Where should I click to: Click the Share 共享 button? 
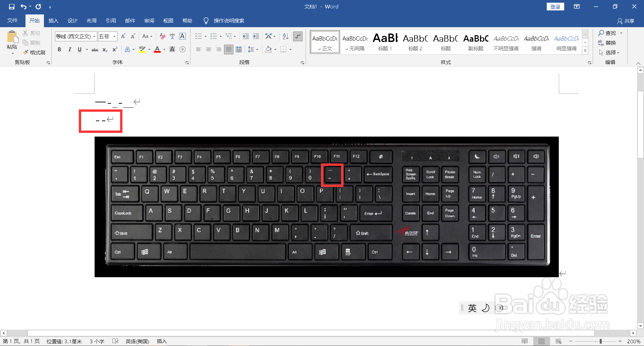click(626, 21)
